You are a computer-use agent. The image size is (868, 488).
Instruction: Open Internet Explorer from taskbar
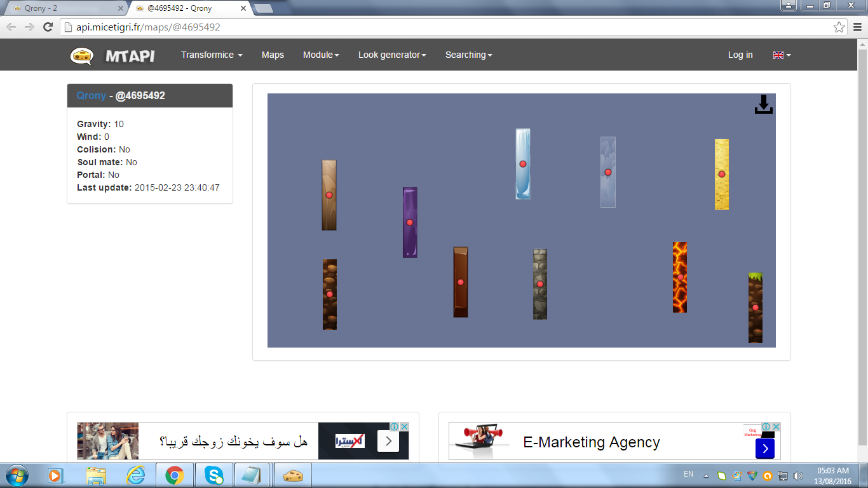(135, 475)
